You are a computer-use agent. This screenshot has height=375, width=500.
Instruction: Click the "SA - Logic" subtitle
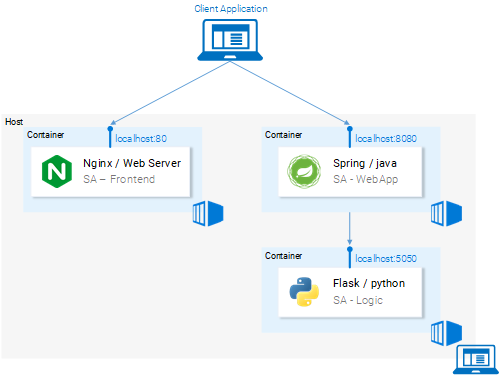pyautogui.click(x=358, y=300)
